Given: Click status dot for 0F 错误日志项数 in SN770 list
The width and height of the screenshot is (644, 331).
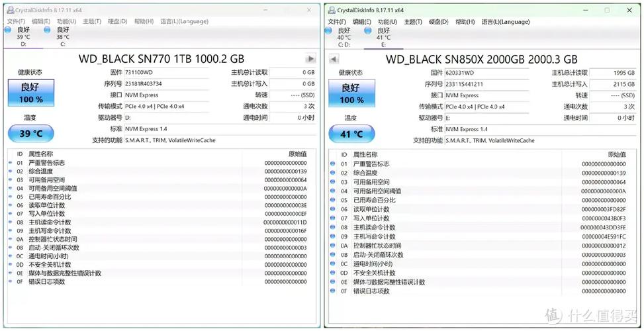Looking at the screenshot, I should (x=11, y=282).
